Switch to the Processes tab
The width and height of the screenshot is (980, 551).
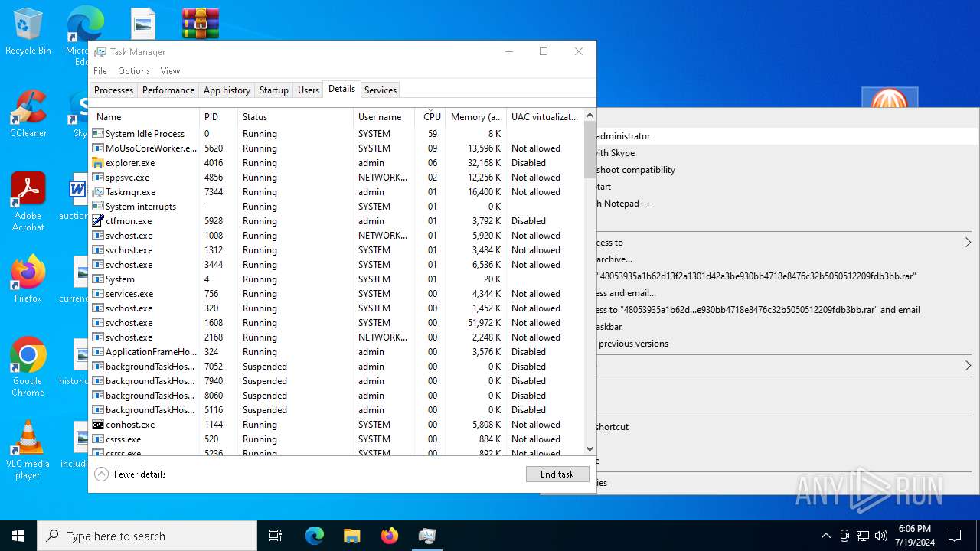[113, 90]
